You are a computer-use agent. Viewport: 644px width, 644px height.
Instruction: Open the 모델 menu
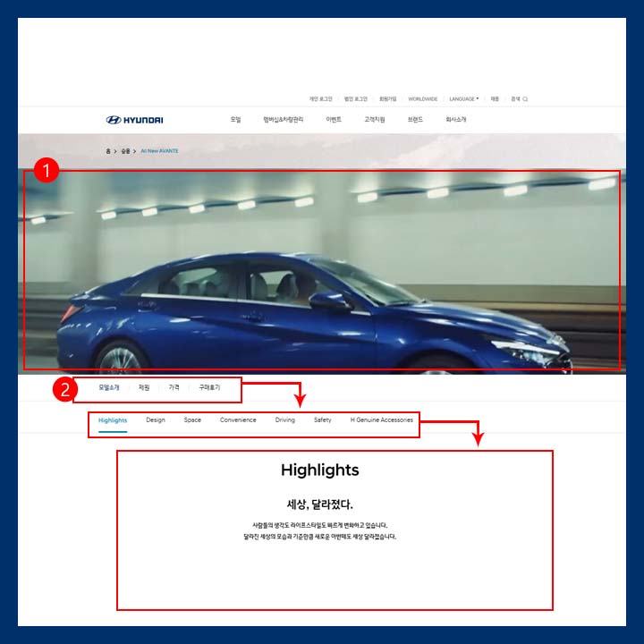coord(235,120)
